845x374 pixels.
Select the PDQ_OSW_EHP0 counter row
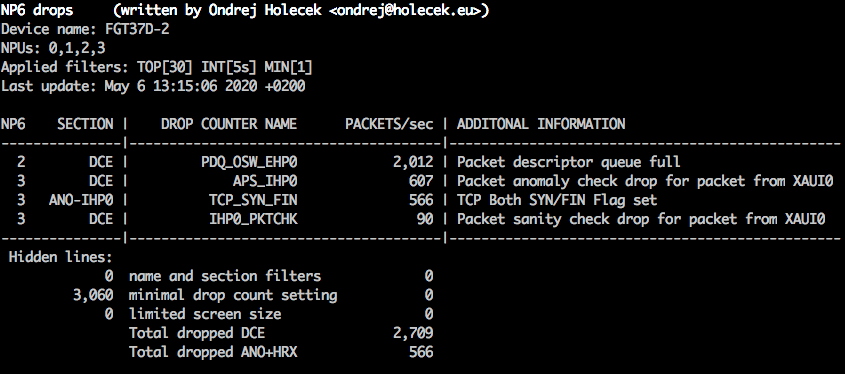tap(422, 162)
